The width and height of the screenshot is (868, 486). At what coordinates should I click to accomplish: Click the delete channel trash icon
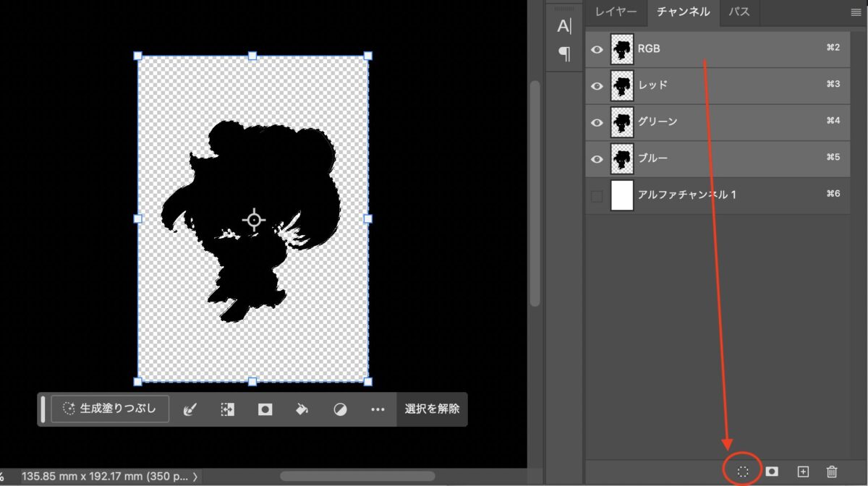pyautogui.click(x=832, y=472)
